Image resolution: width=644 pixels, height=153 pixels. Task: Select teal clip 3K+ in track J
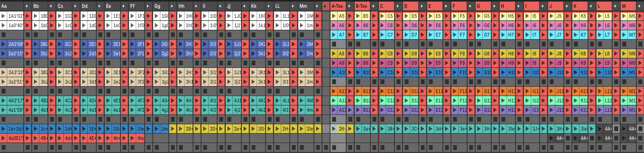560,129
